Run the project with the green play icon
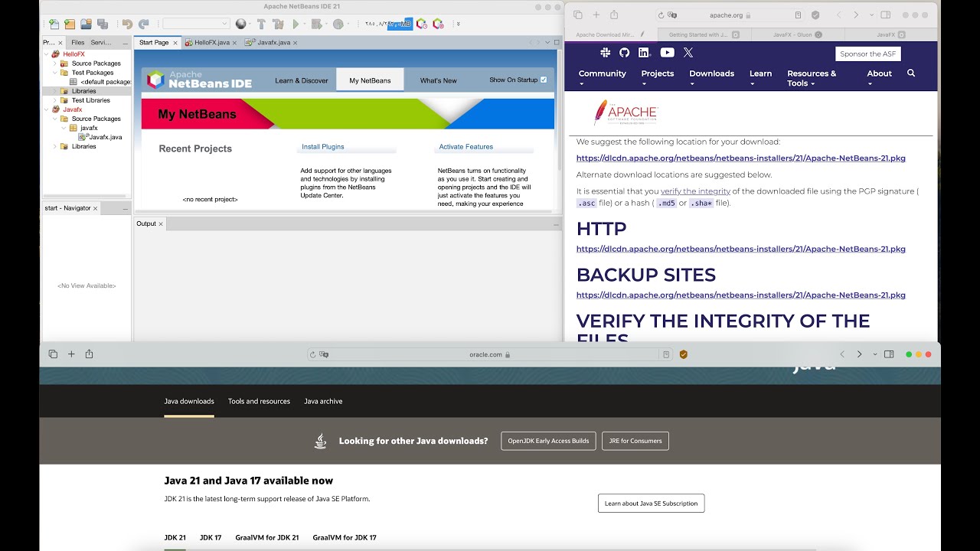 [296, 24]
